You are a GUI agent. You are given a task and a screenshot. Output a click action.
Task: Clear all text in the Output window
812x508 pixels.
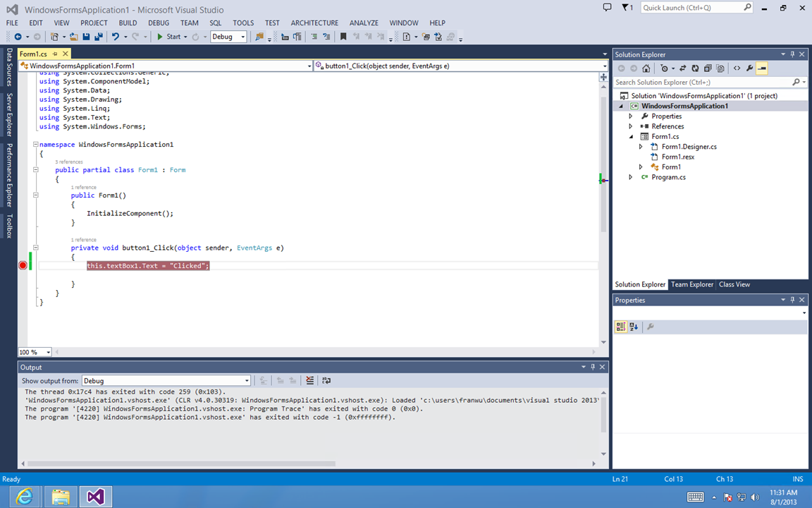pyautogui.click(x=309, y=380)
